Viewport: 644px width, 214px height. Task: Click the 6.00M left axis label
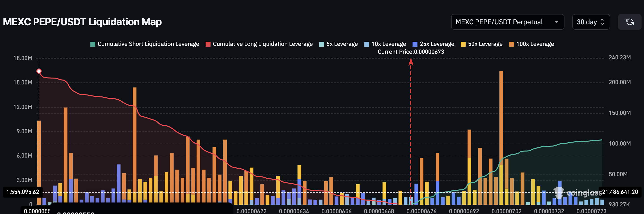point(25,156)
